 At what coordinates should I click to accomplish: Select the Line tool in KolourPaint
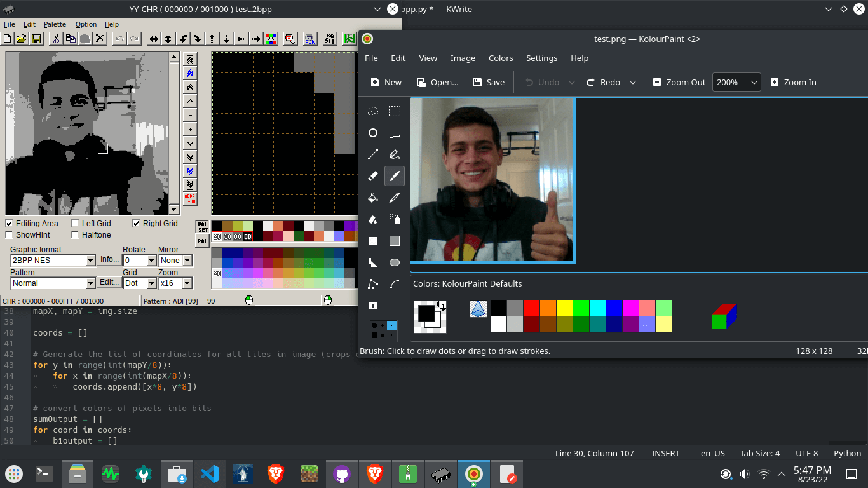(373, 154)
